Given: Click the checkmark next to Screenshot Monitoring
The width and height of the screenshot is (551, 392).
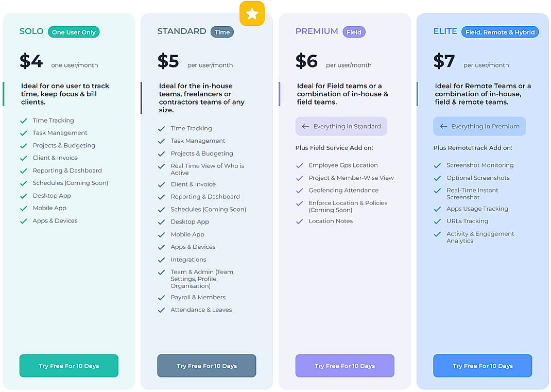Looking at the screenshot, I should click(x=438, y=165).
